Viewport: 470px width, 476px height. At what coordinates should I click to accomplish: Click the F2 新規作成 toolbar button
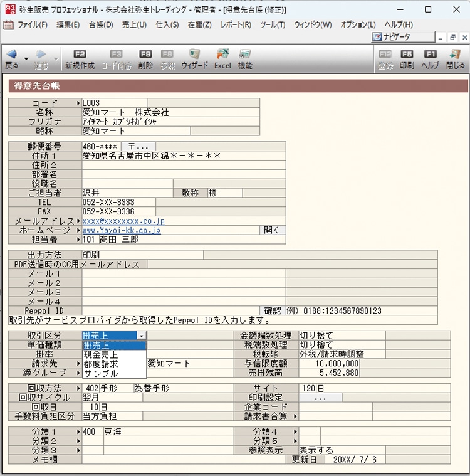pos(80,59)
